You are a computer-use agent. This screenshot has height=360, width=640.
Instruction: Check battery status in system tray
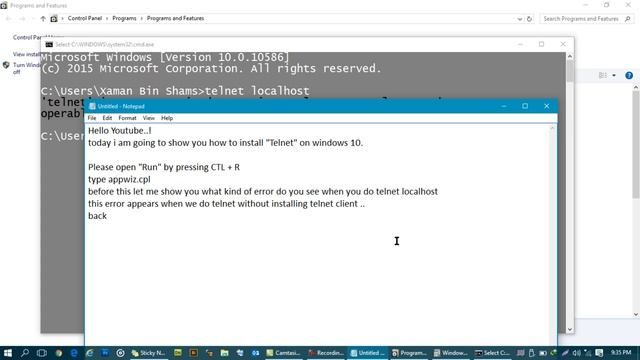coord(543,353)
